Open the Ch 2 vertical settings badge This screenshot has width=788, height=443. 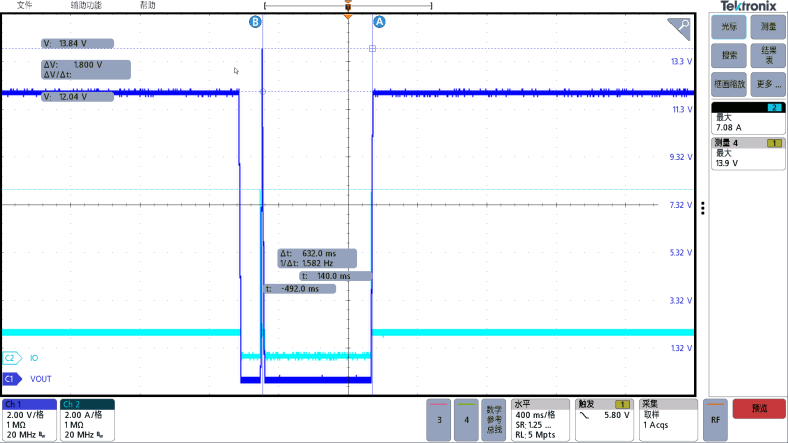tap(88, 420)
